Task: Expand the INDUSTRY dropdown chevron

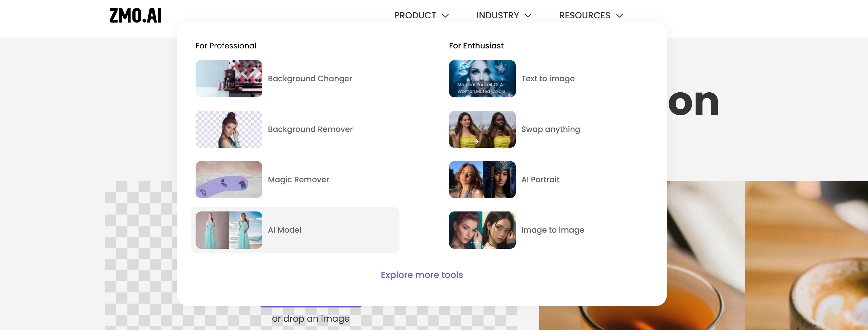Action: pyautogui.click(x=528, y=16)
